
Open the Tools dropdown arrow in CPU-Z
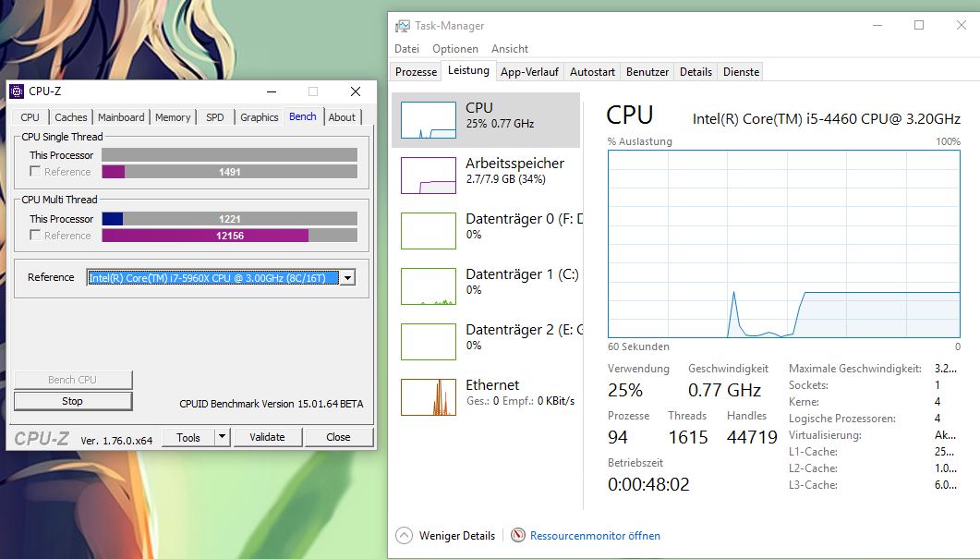[222, 436]
